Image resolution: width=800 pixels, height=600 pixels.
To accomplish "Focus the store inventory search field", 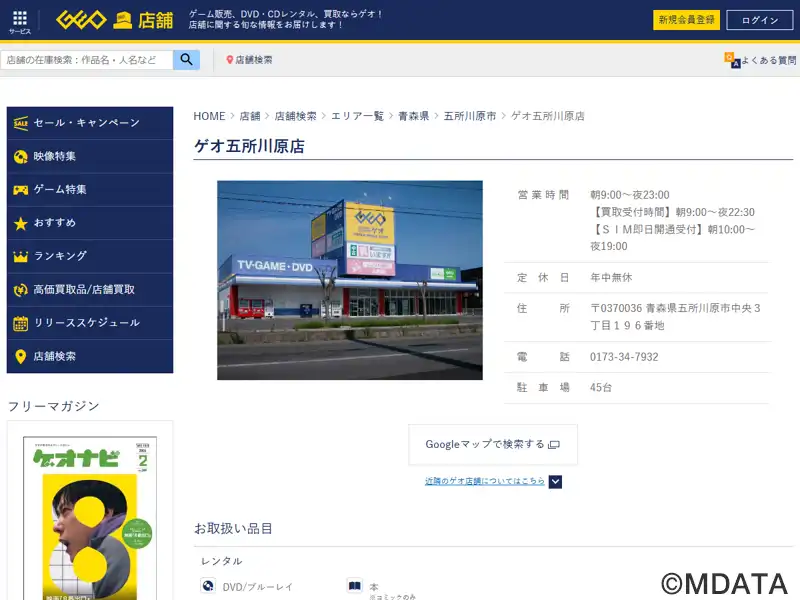I will pos(88,60).
